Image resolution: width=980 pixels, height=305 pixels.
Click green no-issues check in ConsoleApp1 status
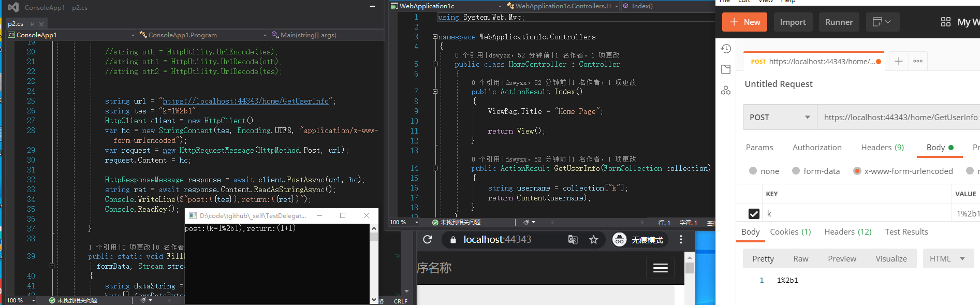point(52,300)
